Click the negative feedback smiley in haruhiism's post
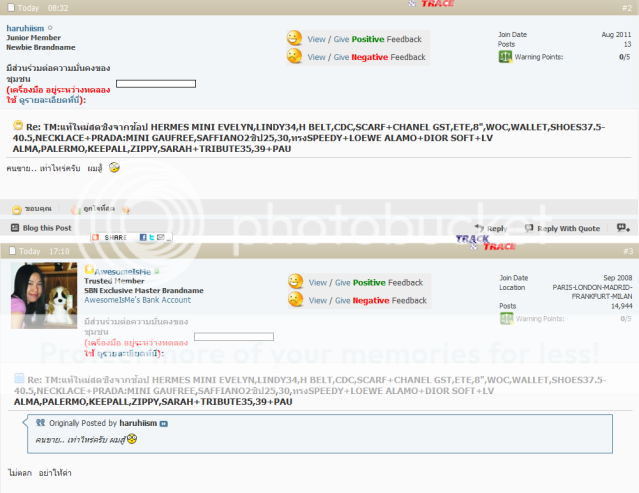639x493 pixels. [x=294, y=57]
